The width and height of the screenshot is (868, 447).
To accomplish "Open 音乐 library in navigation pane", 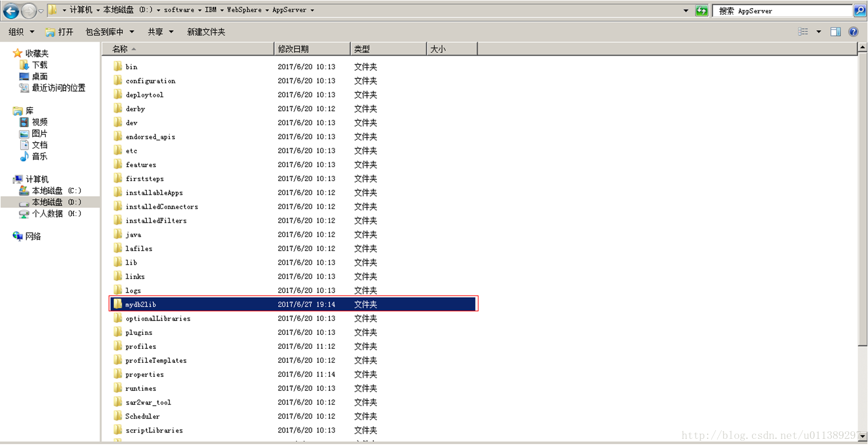I will point(39,157).
